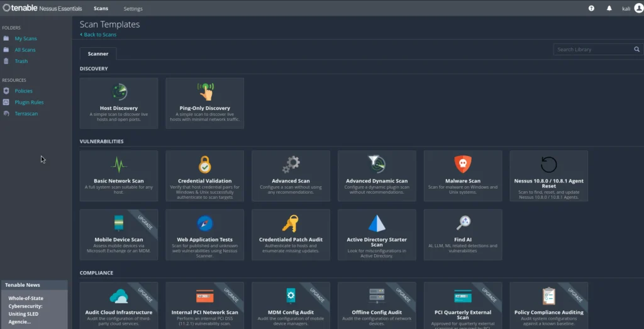Select the Ping-Only Discovery hand icon

[205, 92]
